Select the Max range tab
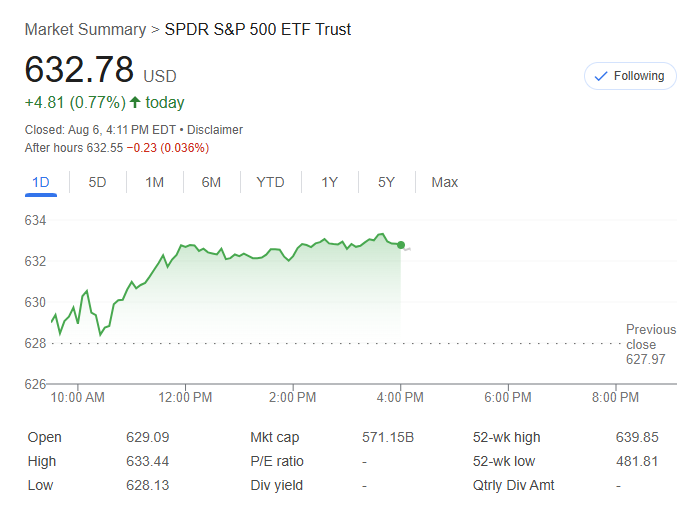 (445, 182)
